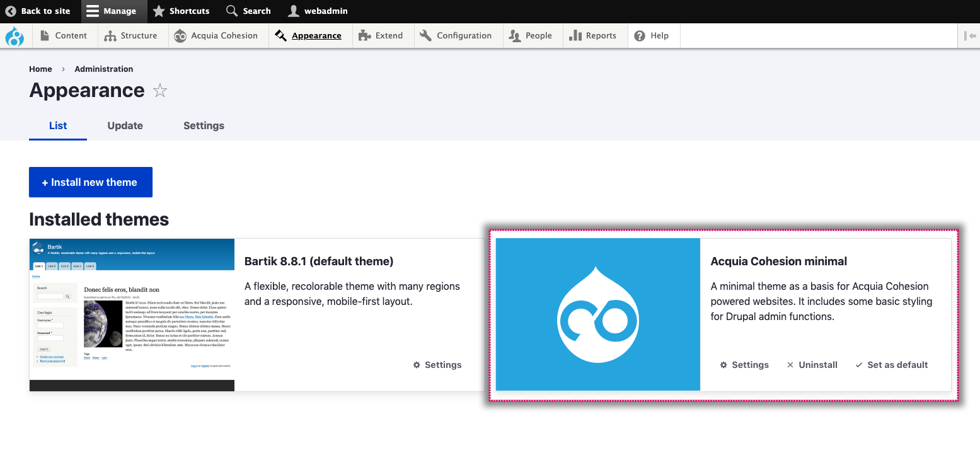Open the webadmin user menu
Screen dimensions: 980x453
tap(318, 11)
